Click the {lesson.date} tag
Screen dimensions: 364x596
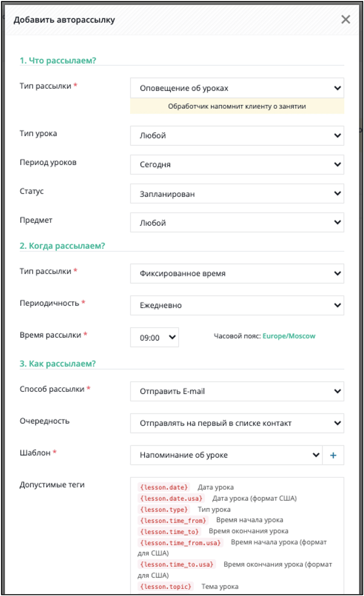[x=164, y=487]
